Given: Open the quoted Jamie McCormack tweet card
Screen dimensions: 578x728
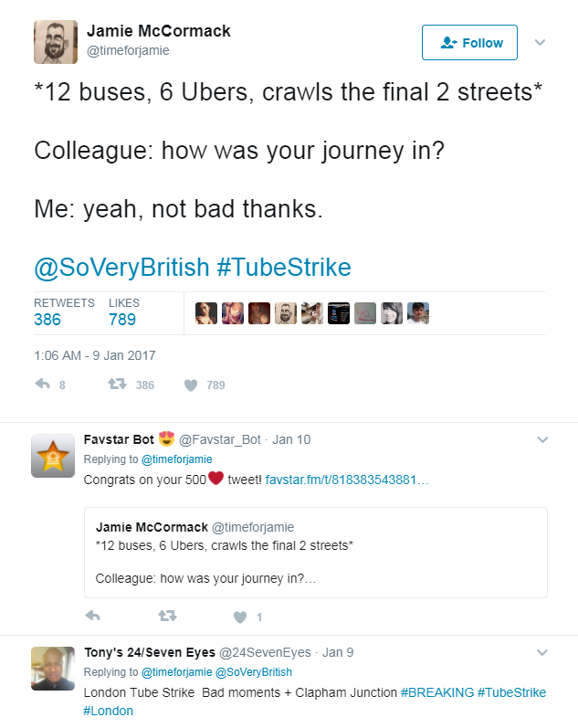Looking at the screenshot, I should pyautogui.click(x=315, y=552).
